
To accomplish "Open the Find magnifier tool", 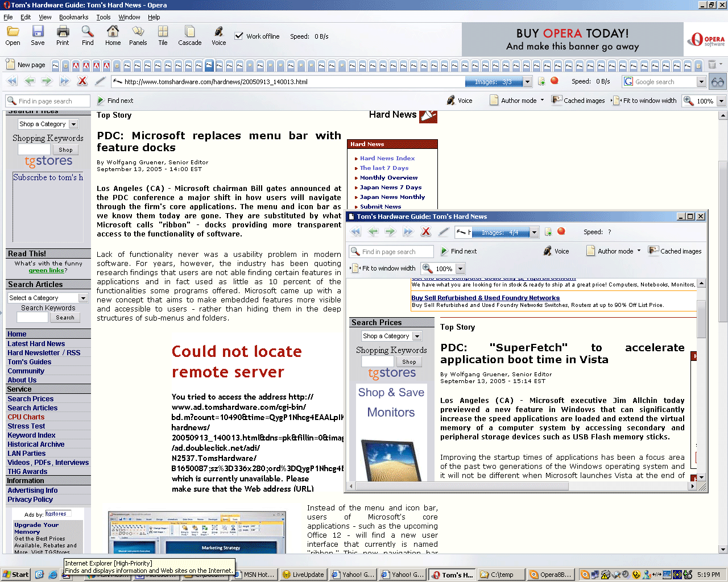I will click(88, 35).
